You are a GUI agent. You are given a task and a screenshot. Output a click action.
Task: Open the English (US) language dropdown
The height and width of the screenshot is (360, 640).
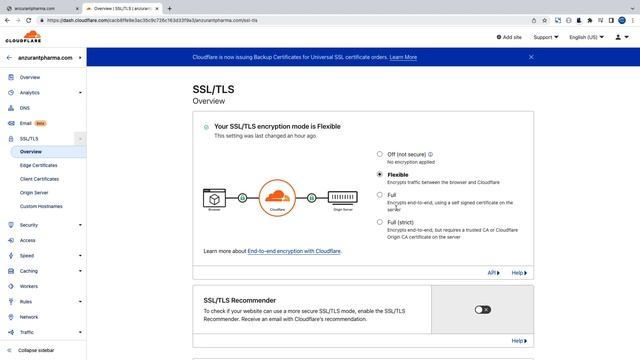point(587,37)
